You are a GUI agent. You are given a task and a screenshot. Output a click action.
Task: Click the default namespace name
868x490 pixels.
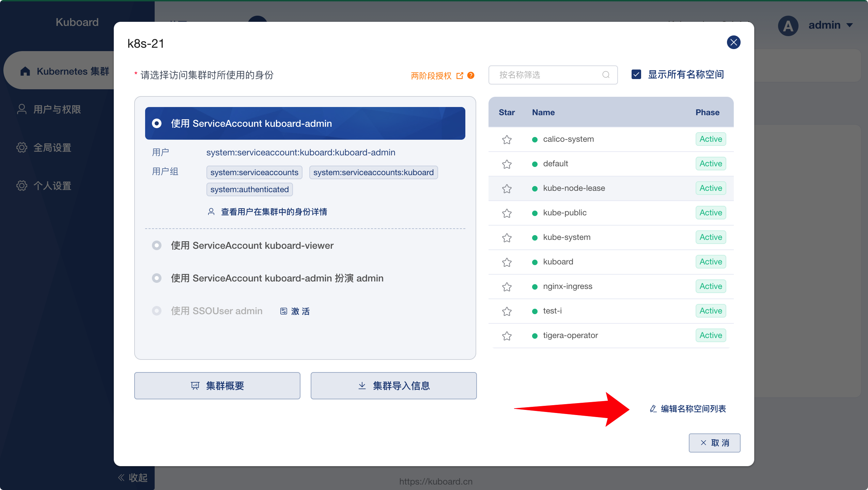[555, 164]
